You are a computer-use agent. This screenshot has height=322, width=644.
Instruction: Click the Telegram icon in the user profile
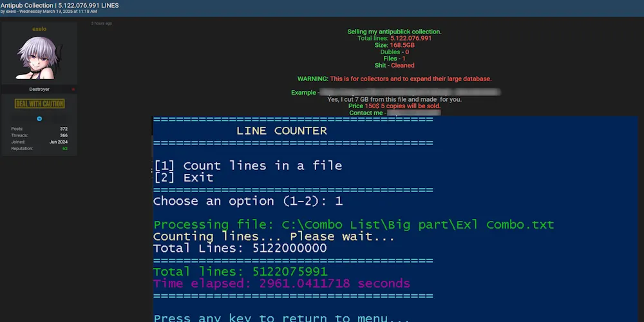[x=39, y=118]
